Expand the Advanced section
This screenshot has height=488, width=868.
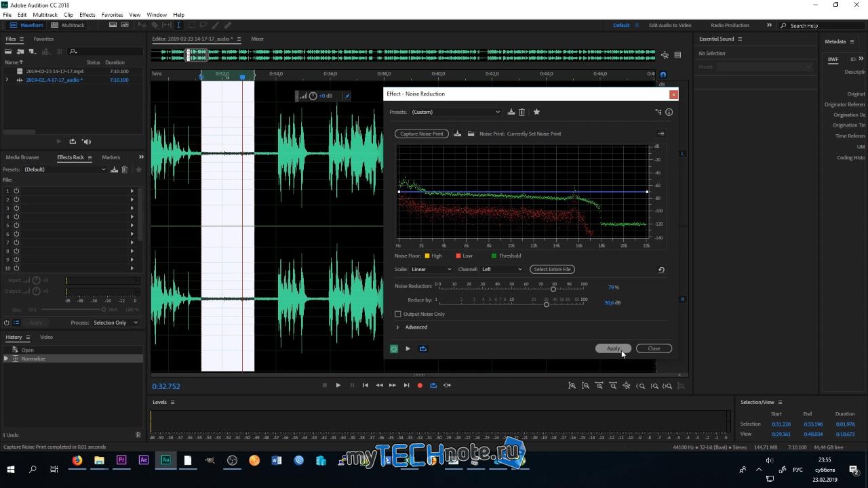point(398,327)
